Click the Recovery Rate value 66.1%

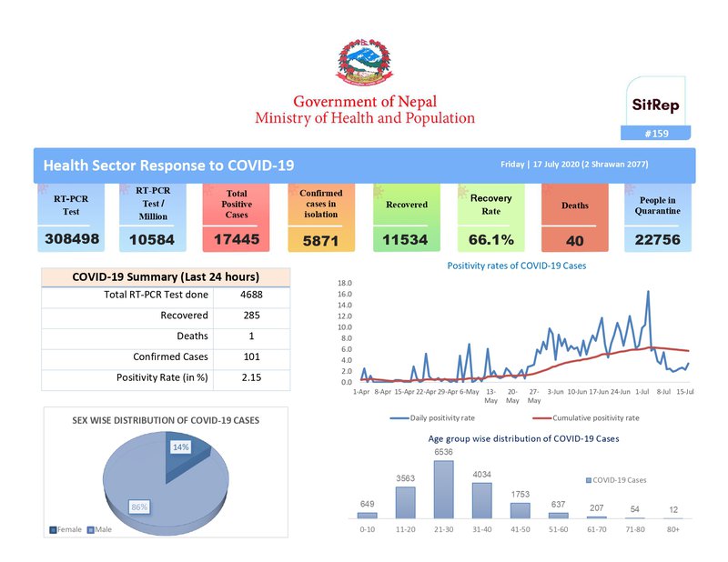tap(491, 239)
